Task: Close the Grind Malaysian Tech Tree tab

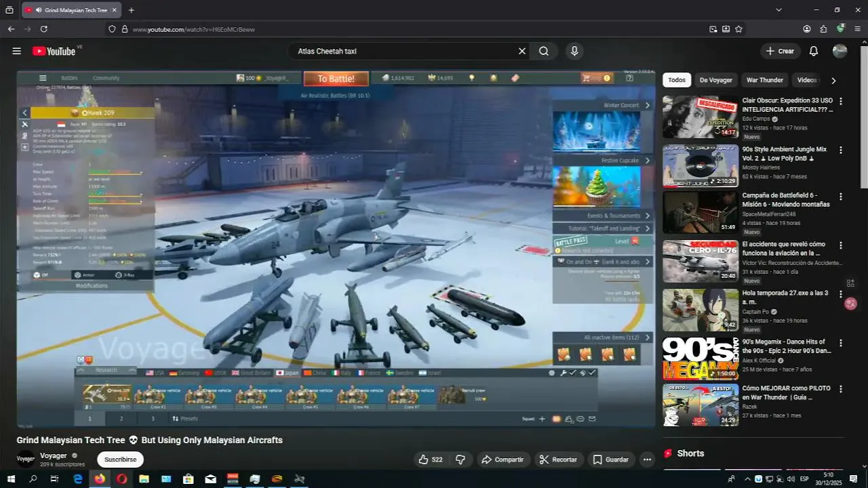Action: click(114, 10)
